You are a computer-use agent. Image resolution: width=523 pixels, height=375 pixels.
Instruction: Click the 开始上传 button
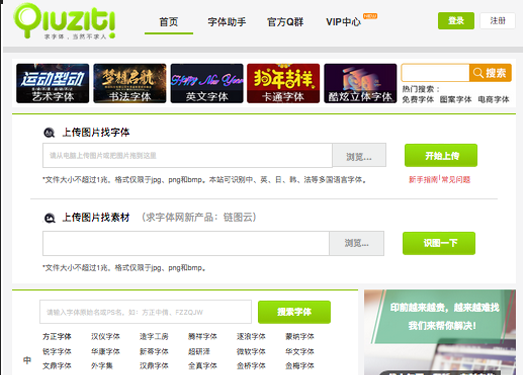[441, 155]
